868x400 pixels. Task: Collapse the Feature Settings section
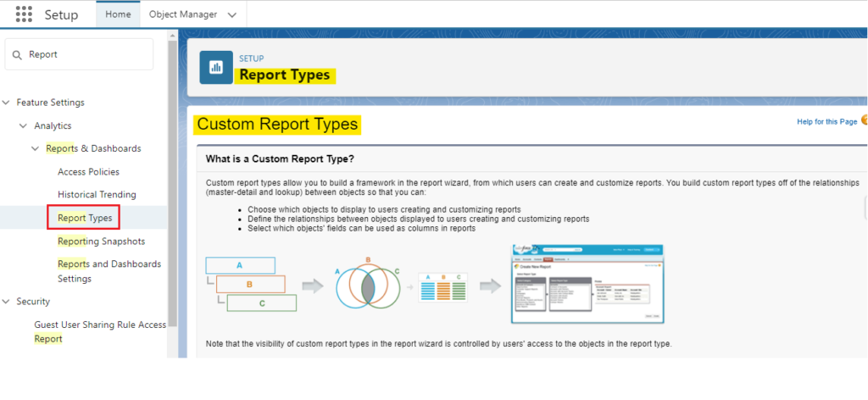point(8,103)
